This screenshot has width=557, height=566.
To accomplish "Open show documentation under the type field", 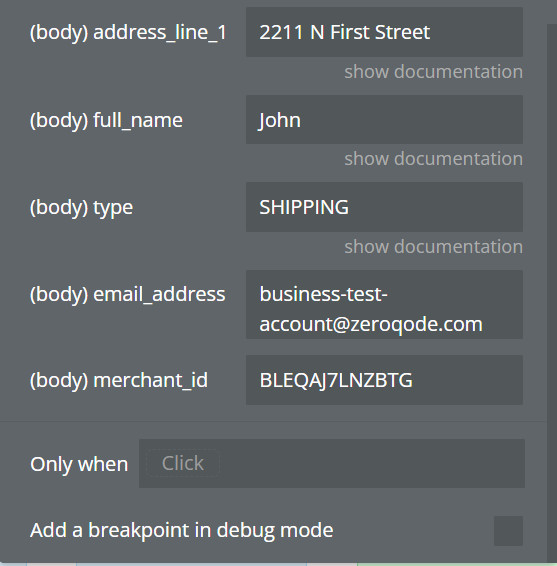I will tap(433, 247).
